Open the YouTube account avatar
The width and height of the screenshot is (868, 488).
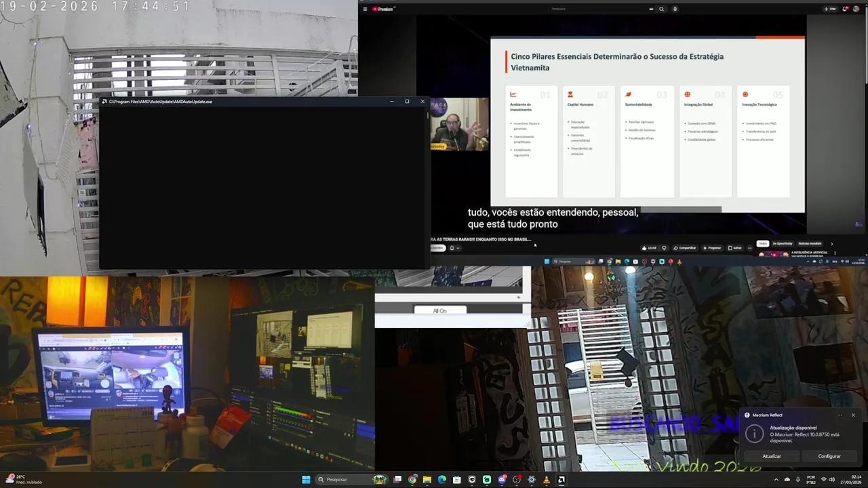[857, 9]
